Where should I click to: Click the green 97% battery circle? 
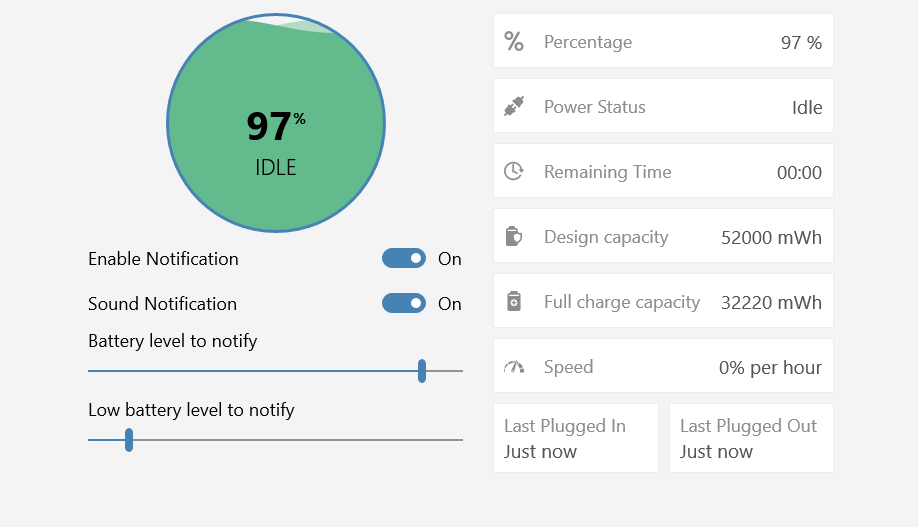tap(276, 124)
